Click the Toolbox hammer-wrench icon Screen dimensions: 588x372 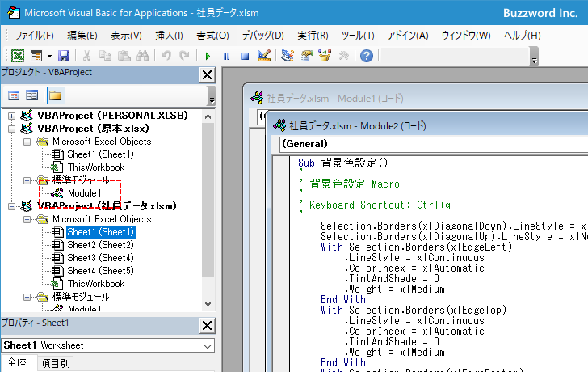[x=343, y=56]
